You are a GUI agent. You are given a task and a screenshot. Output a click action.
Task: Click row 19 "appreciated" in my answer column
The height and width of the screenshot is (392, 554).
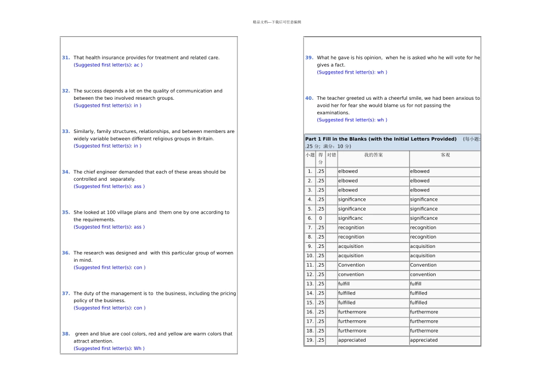[x=352, y=340]
